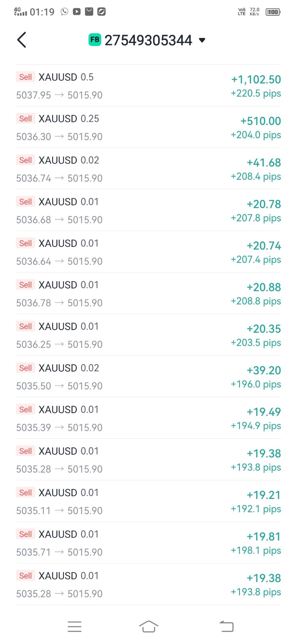This screenshot has height=644, width=297.
Task: Select the trade opened at 5036.78
Action: pyautogui.click(x=148, y=294)
